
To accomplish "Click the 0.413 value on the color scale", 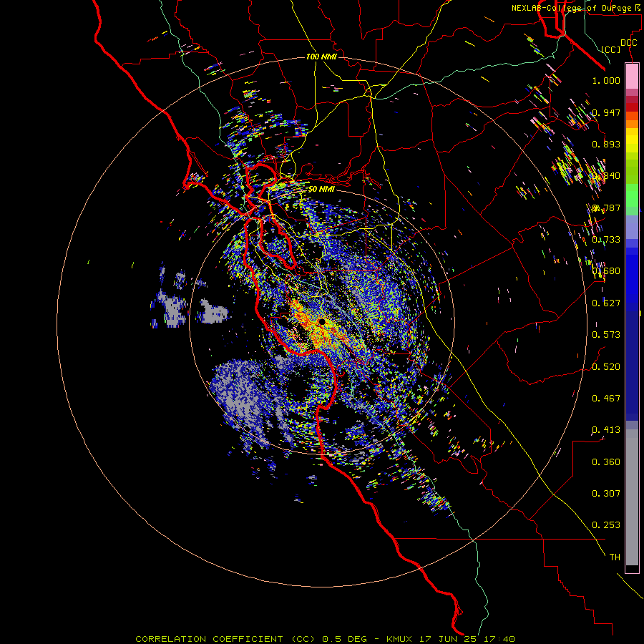I will click(606, 430).
